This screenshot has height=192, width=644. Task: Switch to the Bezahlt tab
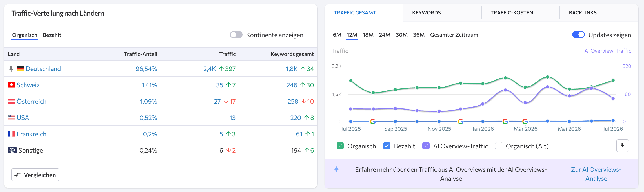[52, 35]
